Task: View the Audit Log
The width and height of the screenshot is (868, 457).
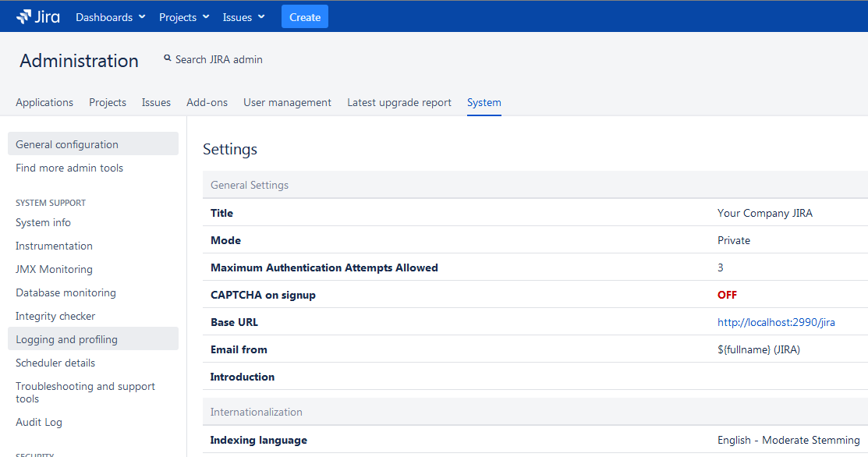Action: tap(39, 422)
